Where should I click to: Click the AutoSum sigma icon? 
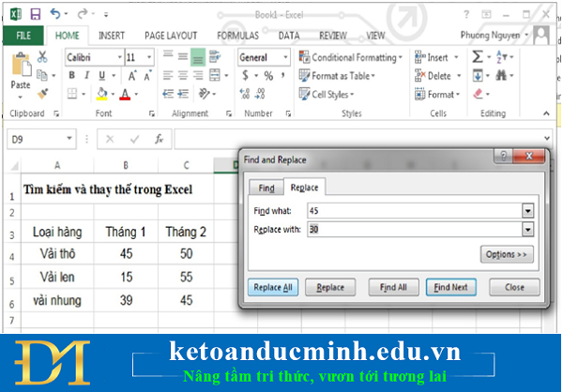[478, 57]
